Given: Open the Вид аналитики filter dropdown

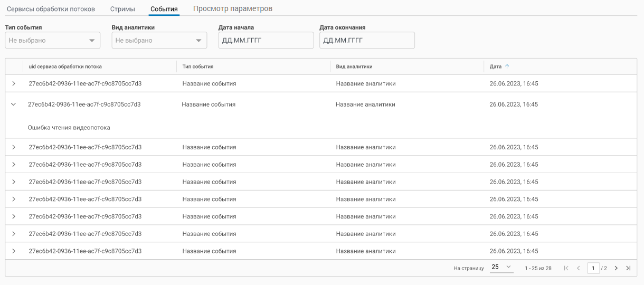Looking at the screenshot, I should click(x=159, y=41).
